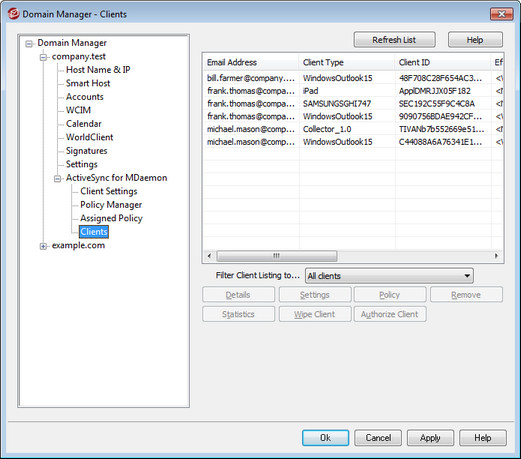Viewport: 521px width, 459px height.
Task: Collapse the Domain Manager root node
Action: click(29, 43)
